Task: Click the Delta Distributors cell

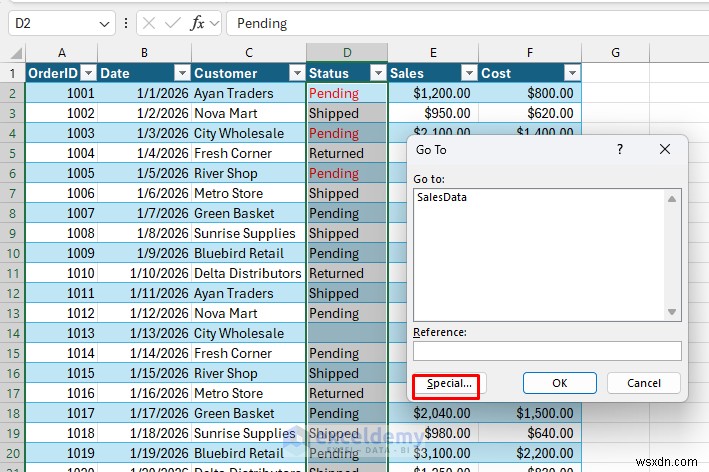Action: pos(249,273)
